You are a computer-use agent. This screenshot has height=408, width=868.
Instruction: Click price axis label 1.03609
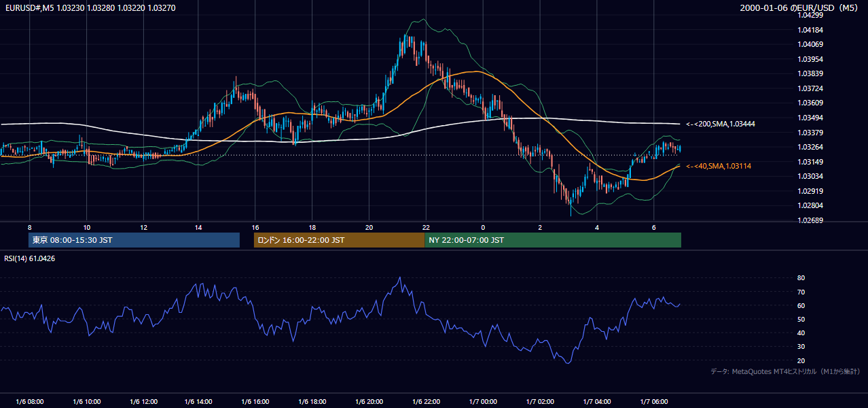(x=811, y=103)
